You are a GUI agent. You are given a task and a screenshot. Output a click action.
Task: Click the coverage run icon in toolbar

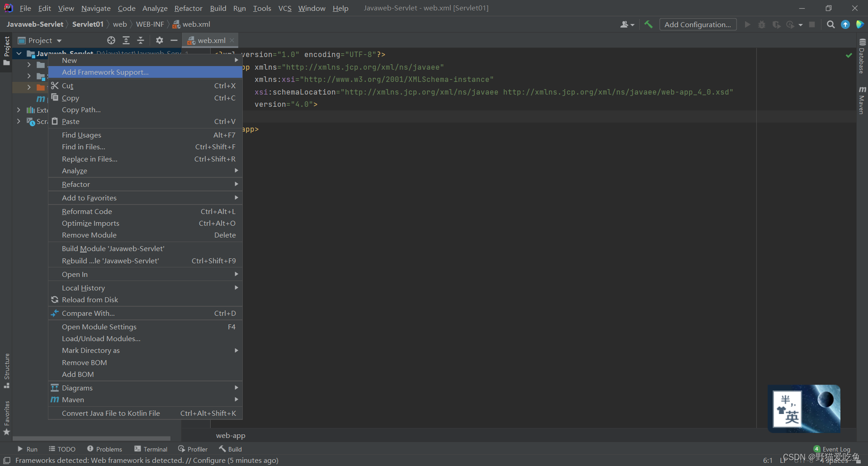pos(777,24)
